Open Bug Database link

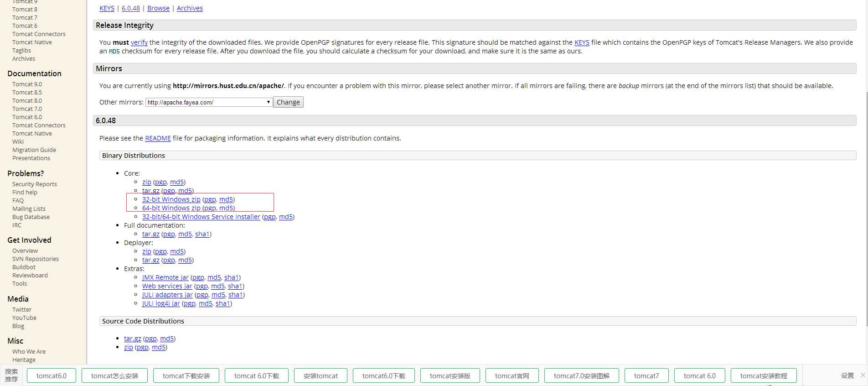click(x=31, y=217)
